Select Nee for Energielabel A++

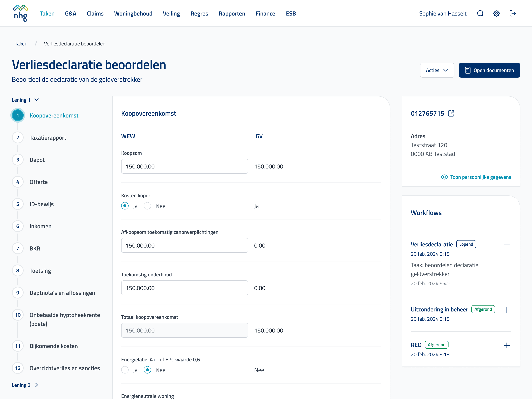click(x=147, y=370)
